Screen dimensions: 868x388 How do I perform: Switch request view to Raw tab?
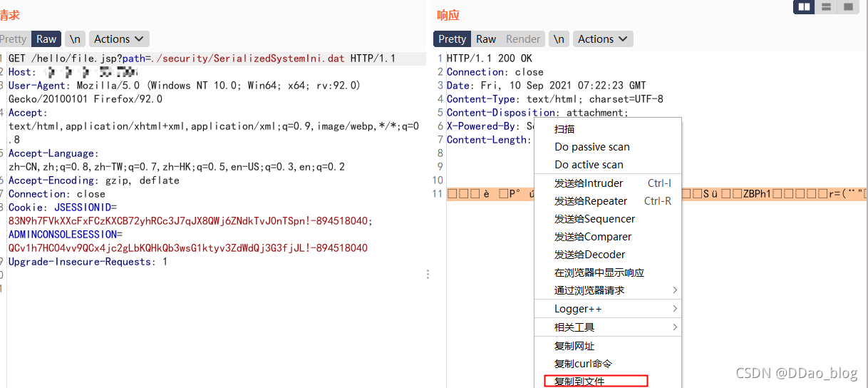[x=46, y=39]
